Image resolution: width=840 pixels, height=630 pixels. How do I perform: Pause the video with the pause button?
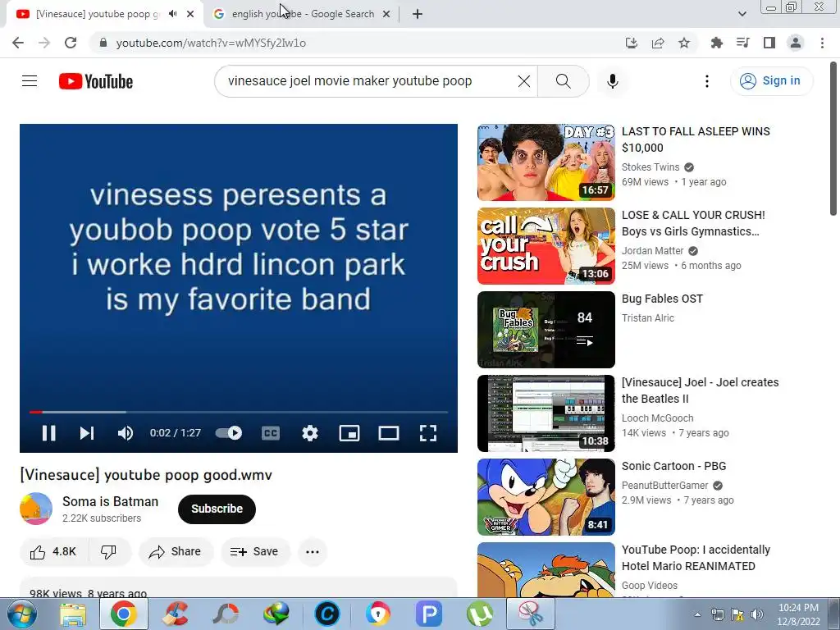[x=48, y=433]
